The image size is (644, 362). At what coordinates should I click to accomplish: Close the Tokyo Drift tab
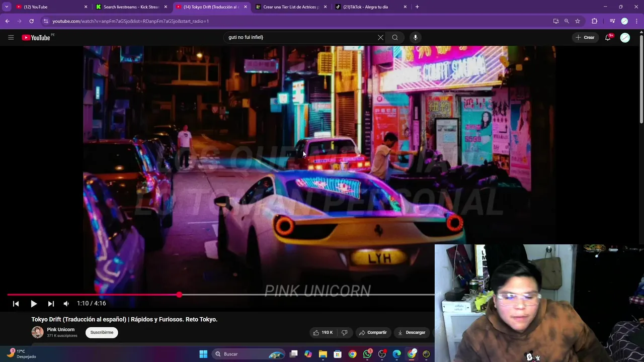pyautogui.click(x=246, y=7)
